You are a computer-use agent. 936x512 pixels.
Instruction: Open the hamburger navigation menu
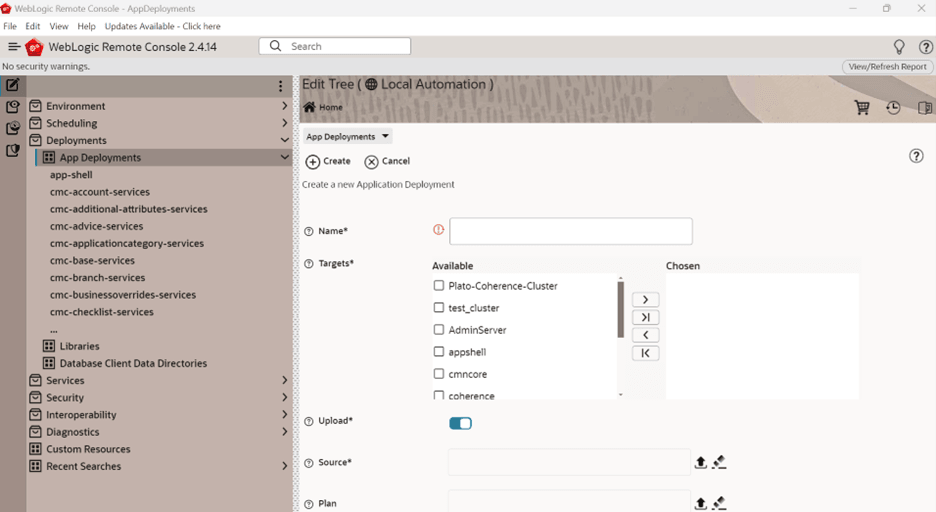click(x=14, y=47)
